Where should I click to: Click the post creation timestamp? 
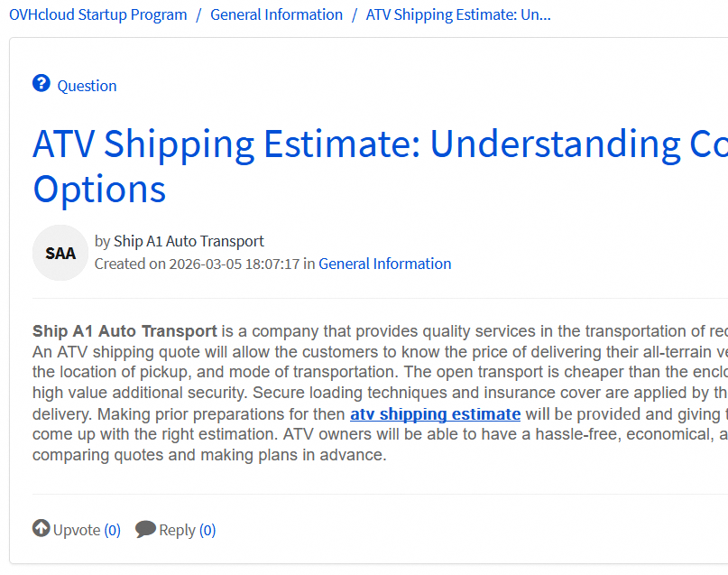coord(234,264)
